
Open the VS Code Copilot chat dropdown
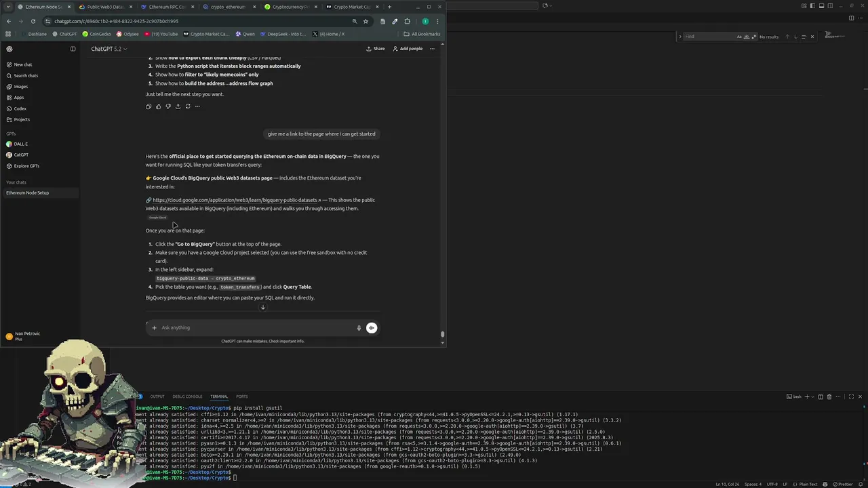click(550, 6)
